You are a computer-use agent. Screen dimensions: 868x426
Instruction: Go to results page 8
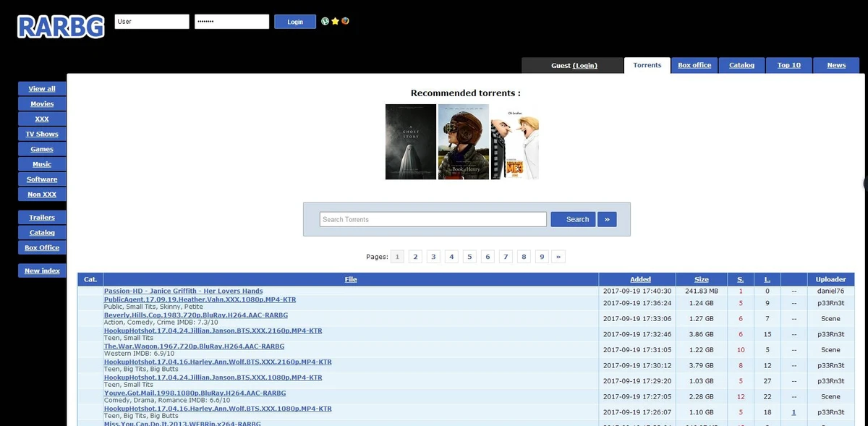click(x=524, y=257)
